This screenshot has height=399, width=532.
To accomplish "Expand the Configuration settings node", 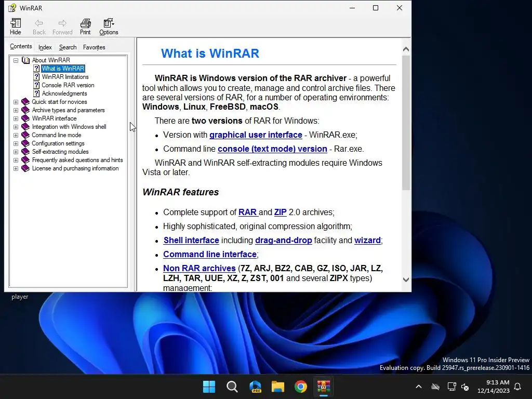I will (x=16, y=143).
